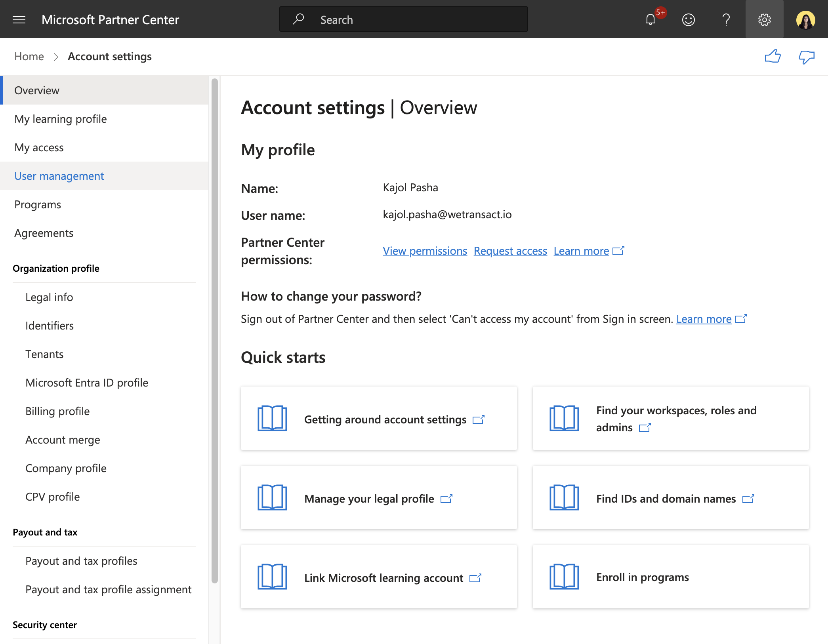The height and width of the screenshot is (644, 828).
Task: Open Enroll in programs quick start
Action: pyautogui.click(x=671, y=577)
